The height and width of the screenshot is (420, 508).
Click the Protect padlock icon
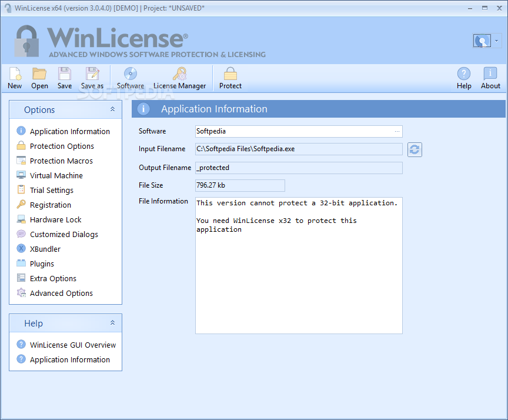(230, 74)
